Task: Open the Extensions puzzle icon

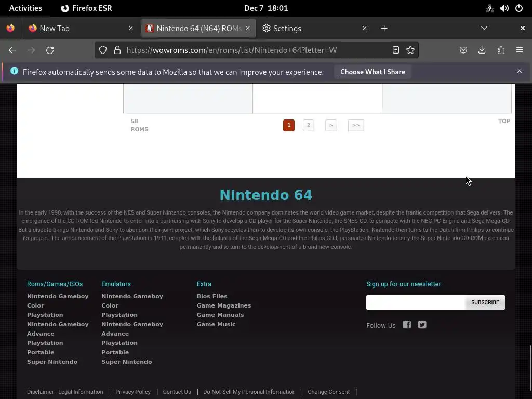Action: (x=501, y=50)
